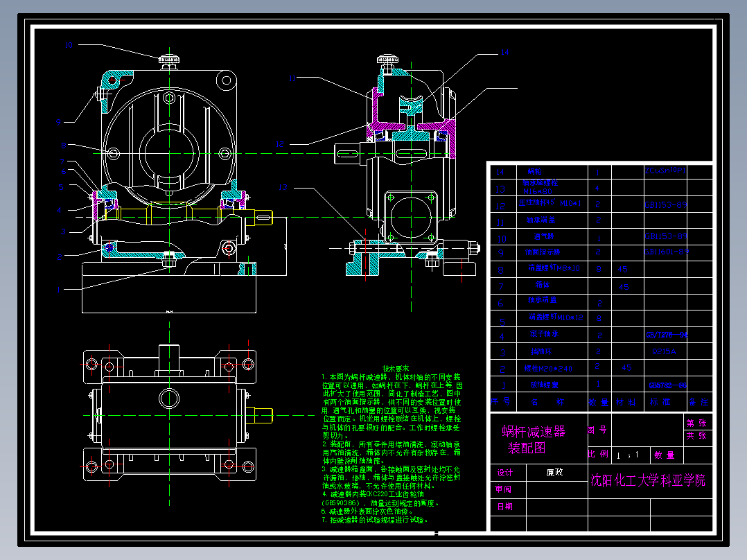Select '油面指示器' in row 9

click(543, 252)
